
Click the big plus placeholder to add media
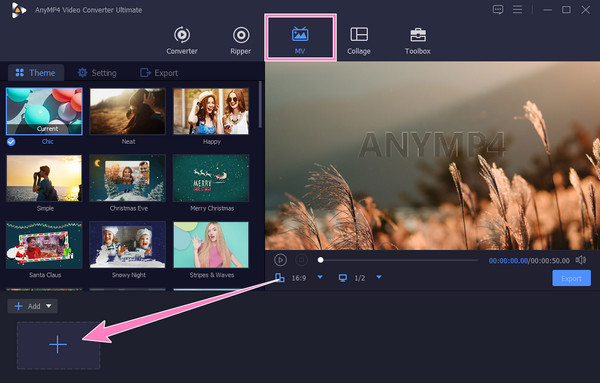point(59,345)
